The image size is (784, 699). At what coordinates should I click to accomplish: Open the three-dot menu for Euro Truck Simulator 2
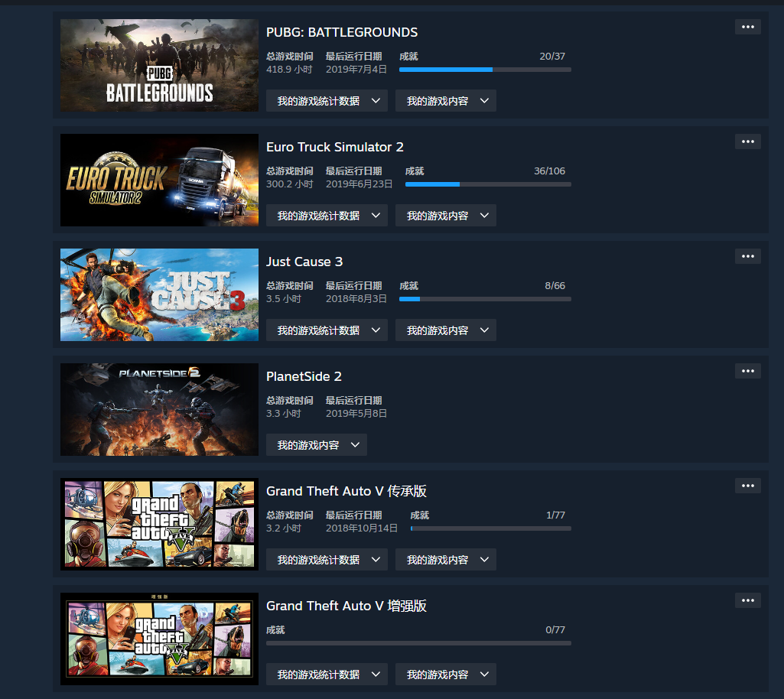click(x=747, y=141)
